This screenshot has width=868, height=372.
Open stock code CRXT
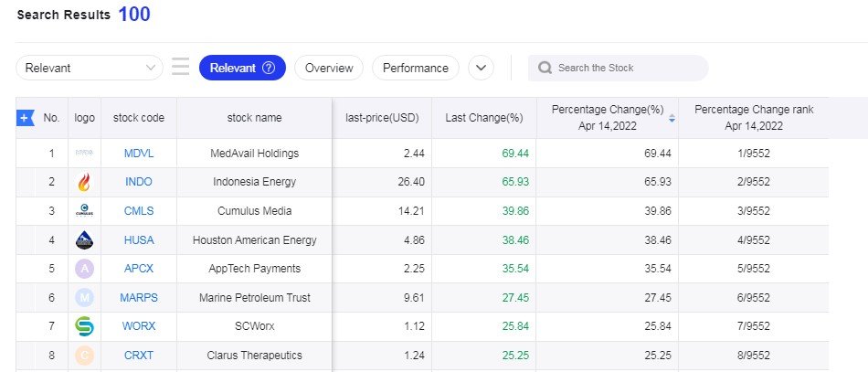pos(139,356)
